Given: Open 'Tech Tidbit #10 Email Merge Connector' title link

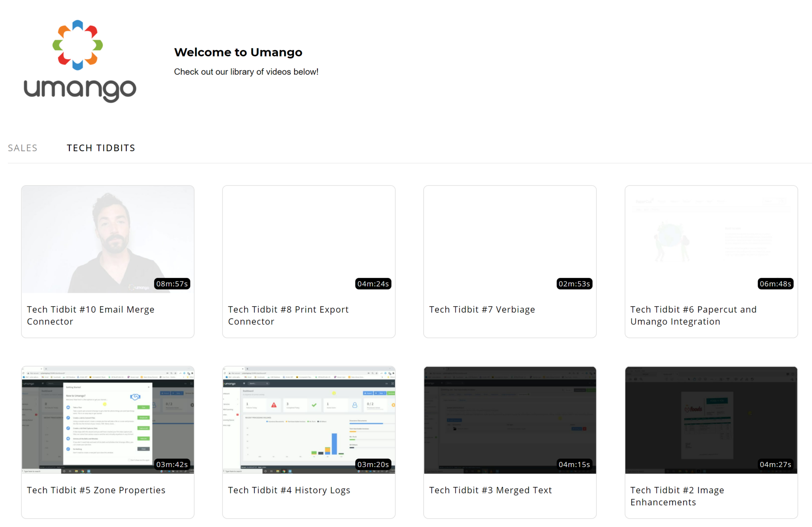Looking at the screenshot, I should 90,315.
